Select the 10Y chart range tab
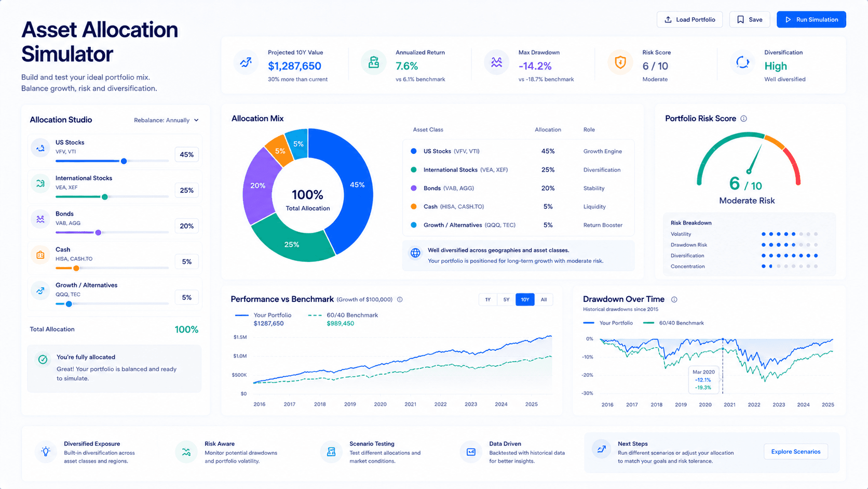Image resolution: width=868 pixels, height=489 pixels. pos(525,299)
